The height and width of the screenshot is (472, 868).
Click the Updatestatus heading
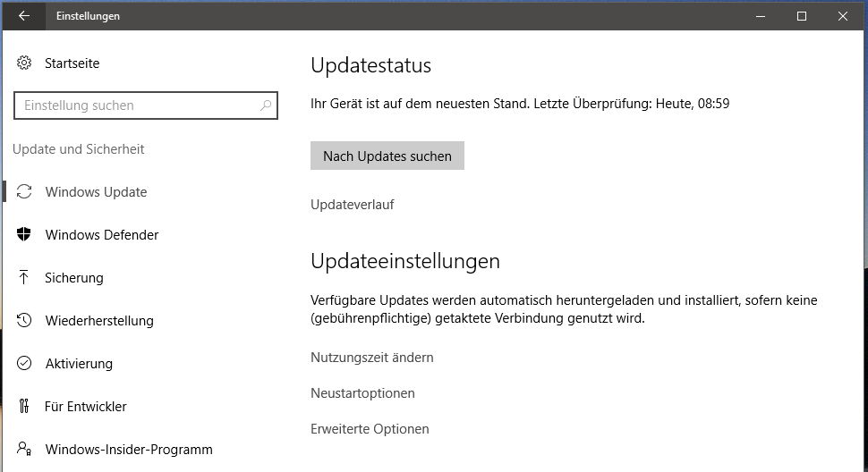pos(370,65)
